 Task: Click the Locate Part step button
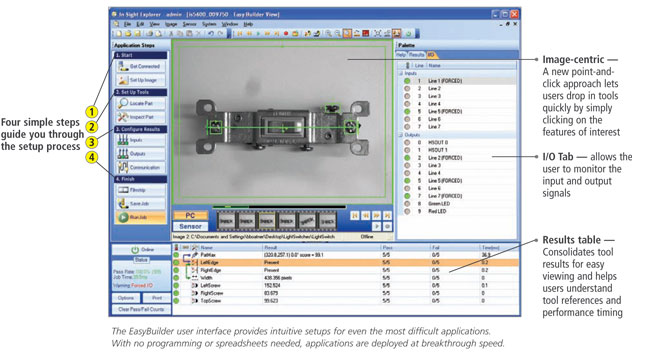(140, 103)
